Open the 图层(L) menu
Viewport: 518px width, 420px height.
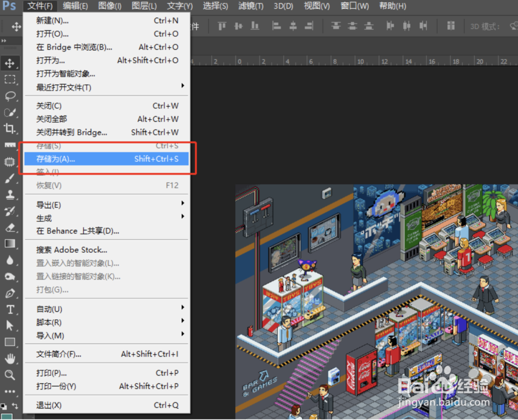pyautogui.click(x=144, y=6)
